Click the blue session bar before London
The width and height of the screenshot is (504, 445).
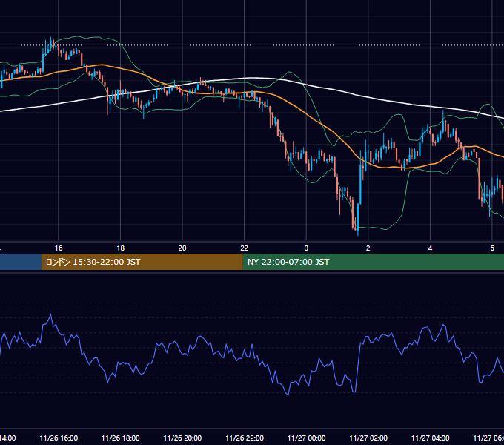tap(21, 262)
